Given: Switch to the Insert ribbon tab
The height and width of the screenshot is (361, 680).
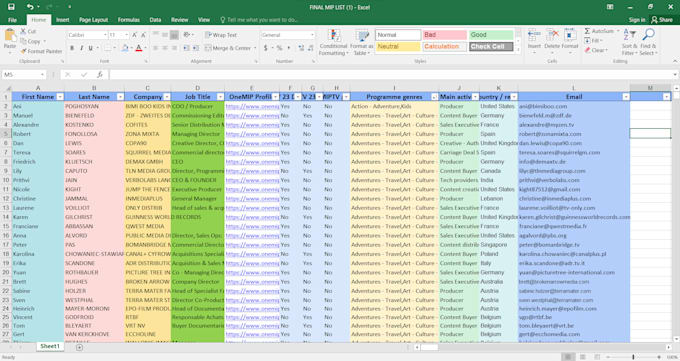Looking at the screenshot, I should (x=62, y=20).
